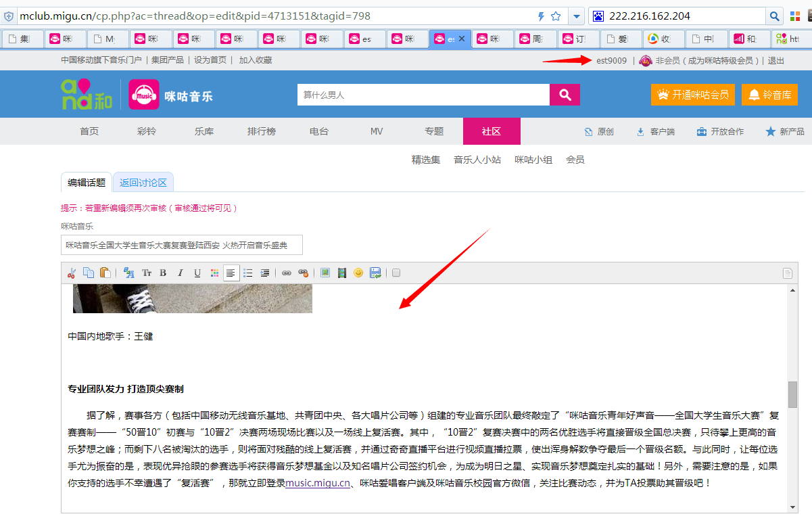Open the 排行榜 navigation item
812x531 pixels.
coord(262,131)
